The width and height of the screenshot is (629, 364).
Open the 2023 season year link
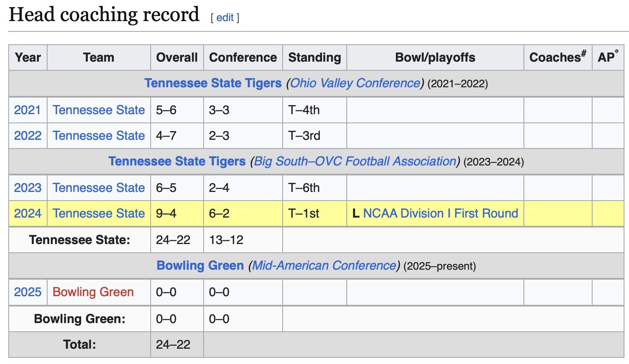coord(28,188)
